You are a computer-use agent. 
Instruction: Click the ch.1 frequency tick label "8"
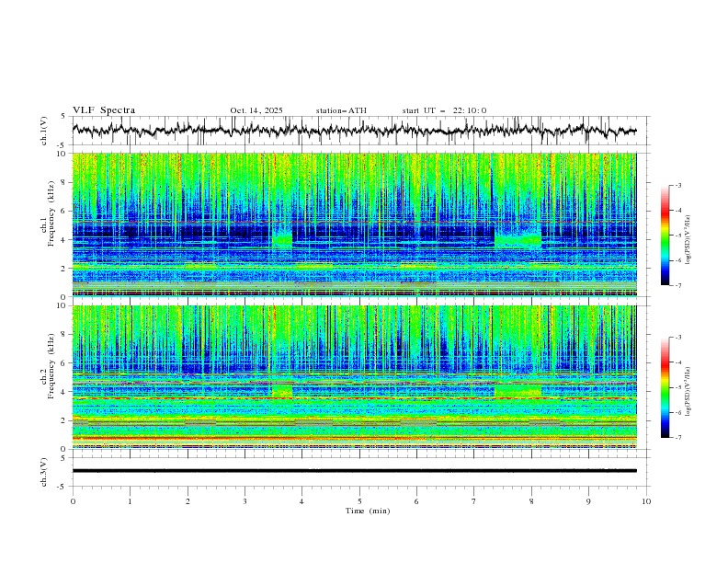click(x=65, y=182)
